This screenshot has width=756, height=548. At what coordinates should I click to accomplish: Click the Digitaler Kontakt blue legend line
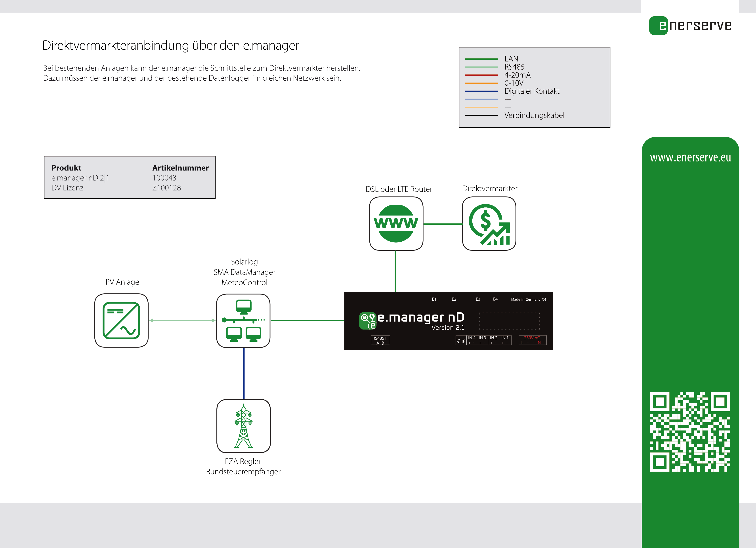tap(481, 91)
